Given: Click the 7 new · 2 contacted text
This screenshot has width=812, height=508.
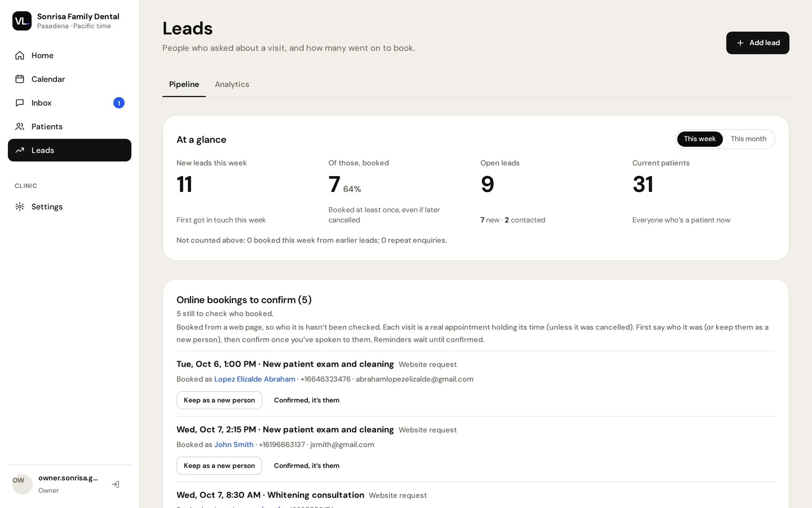Looking at the screenshot, I should coord(513,220).
